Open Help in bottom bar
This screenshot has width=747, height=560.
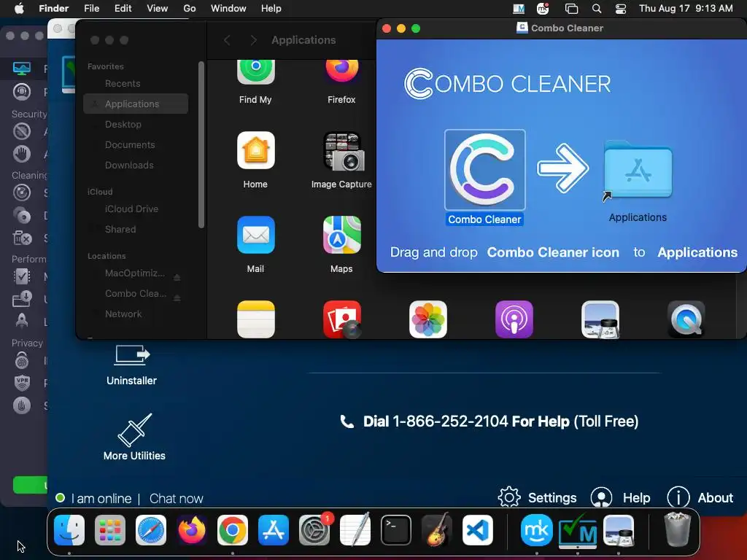(620, 497)
